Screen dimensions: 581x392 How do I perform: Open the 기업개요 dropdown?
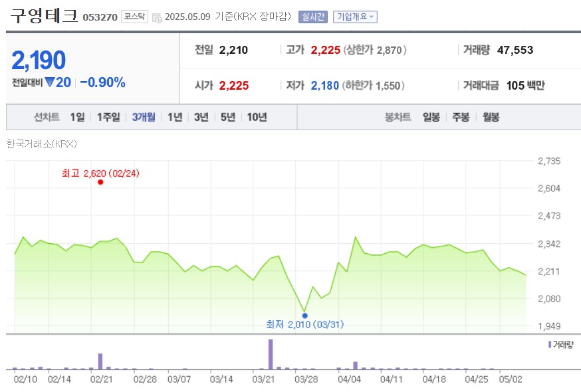355,17
